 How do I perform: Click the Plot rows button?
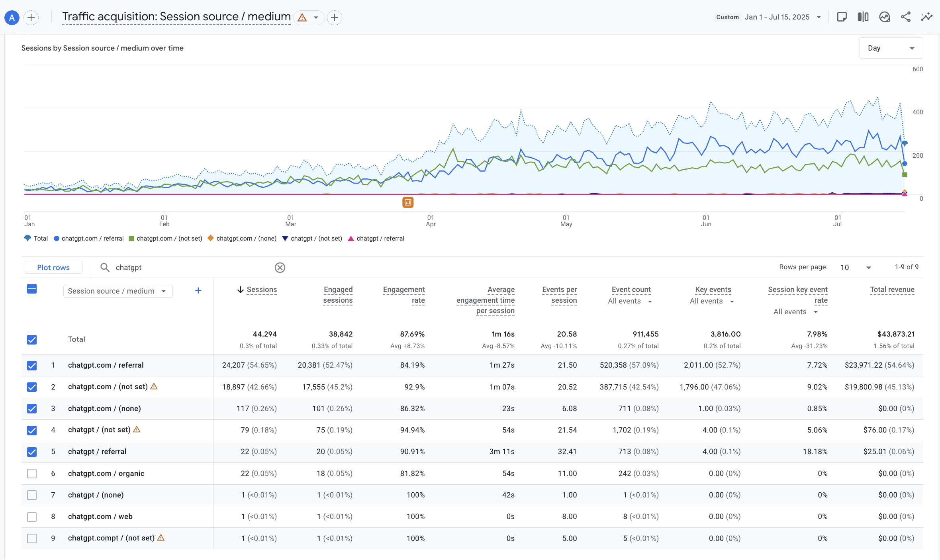(53, 268)
